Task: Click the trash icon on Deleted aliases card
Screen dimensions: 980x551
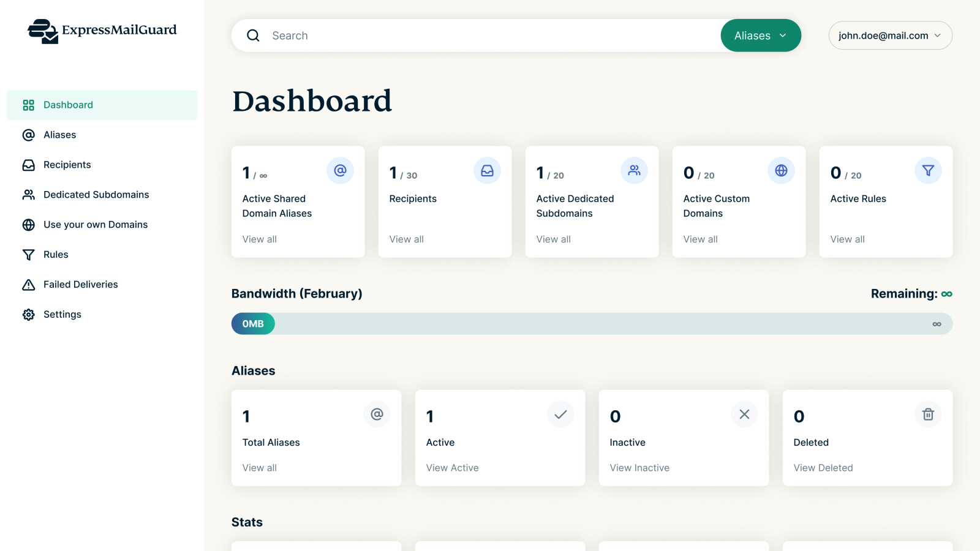Action: (928, 414)
